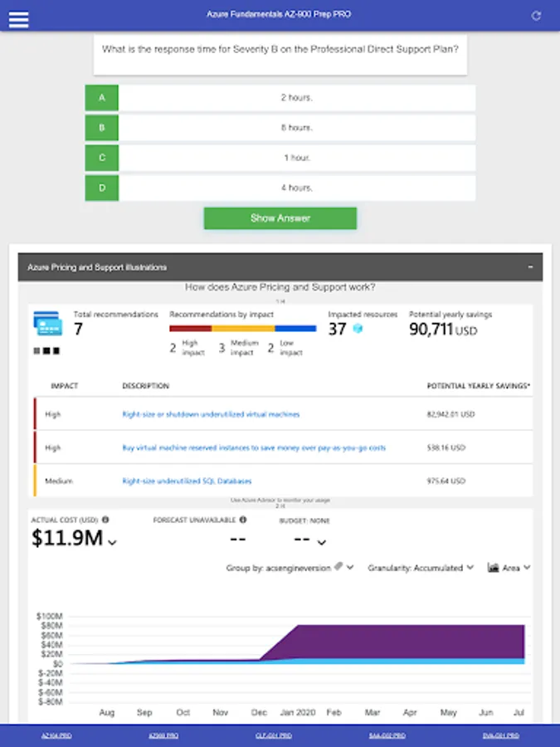Collapse the Azure Pricing and Support Illustrations panel
Image resolution: width=560 pixels, height=747 pixels.
(x=530, y=267)
